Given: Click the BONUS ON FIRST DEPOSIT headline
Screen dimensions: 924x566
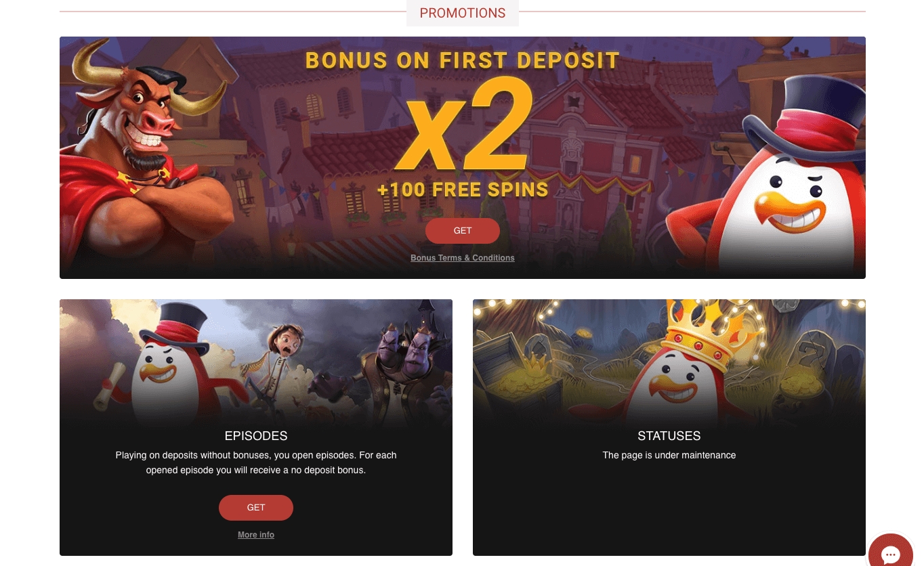Looking at the screenshot, I should 463,60.
